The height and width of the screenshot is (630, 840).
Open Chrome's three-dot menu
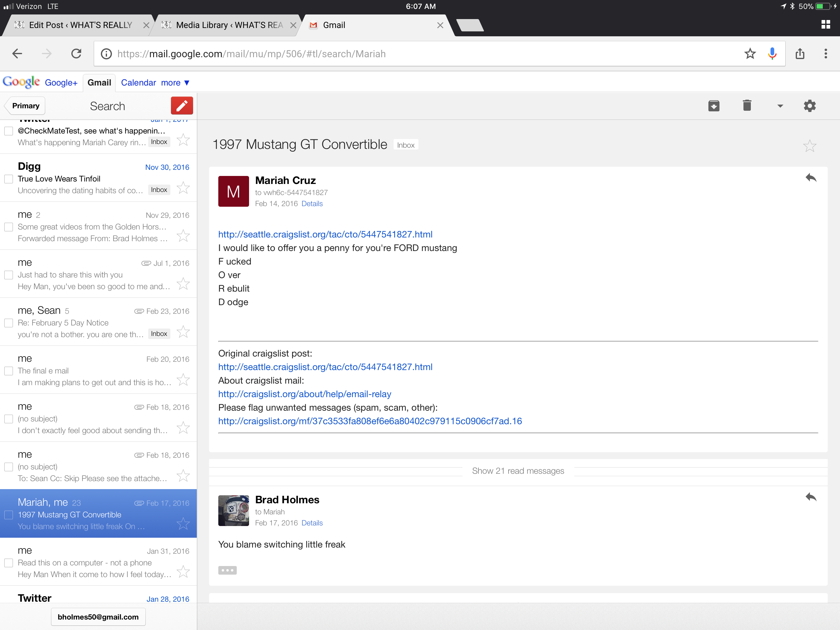(826, 54)
